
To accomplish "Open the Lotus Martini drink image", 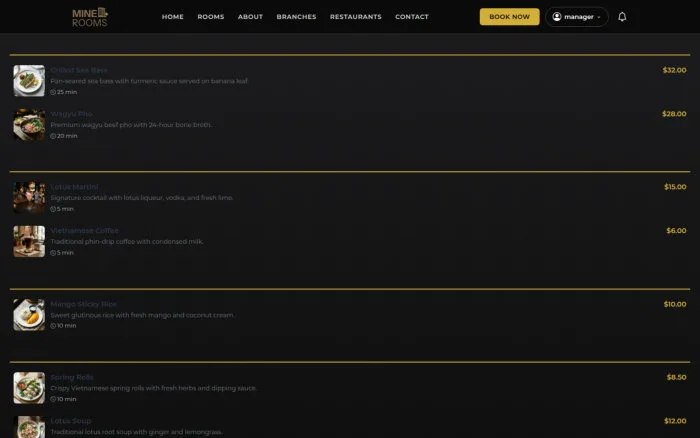I will [x=29, y=197].
